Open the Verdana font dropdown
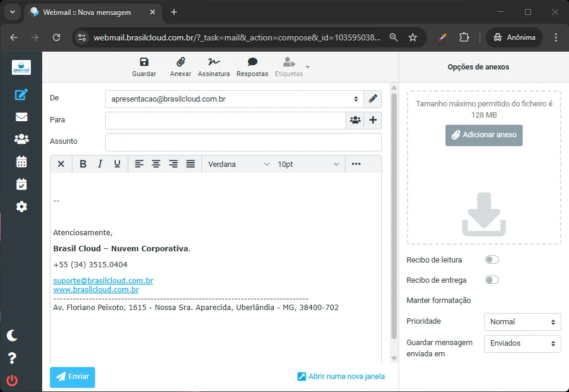The height and width of the screenshot is (392, 569). click(x=238, y=165)
